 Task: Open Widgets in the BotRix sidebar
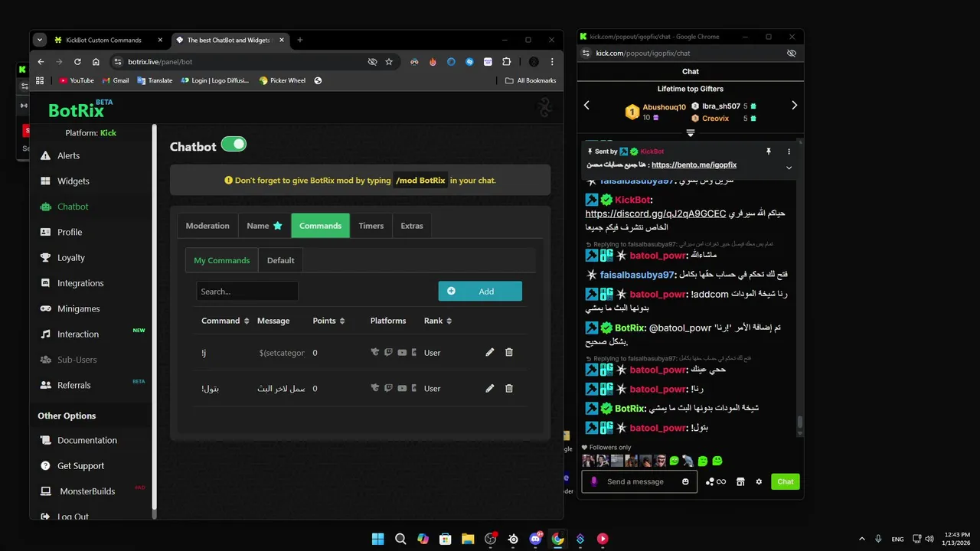[x=73, y=181]
